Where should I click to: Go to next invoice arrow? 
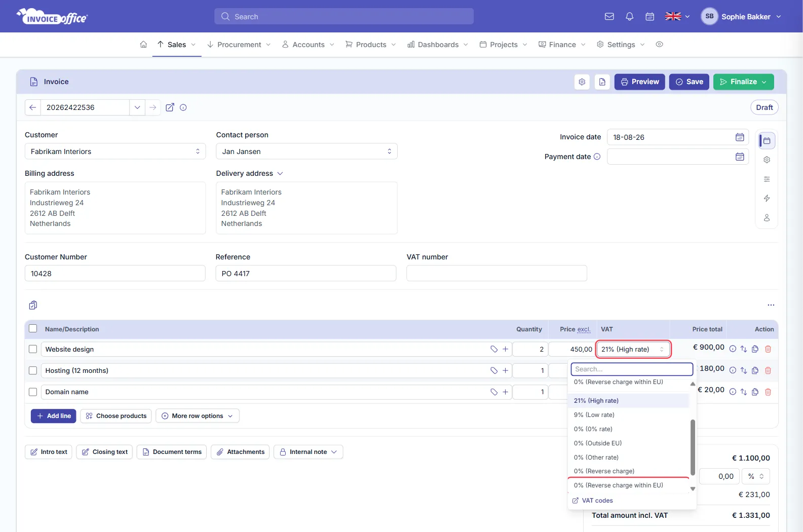pos(152,107)
